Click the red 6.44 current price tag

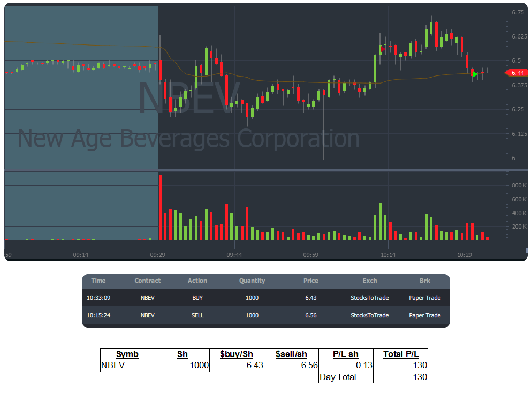point(516,73)
